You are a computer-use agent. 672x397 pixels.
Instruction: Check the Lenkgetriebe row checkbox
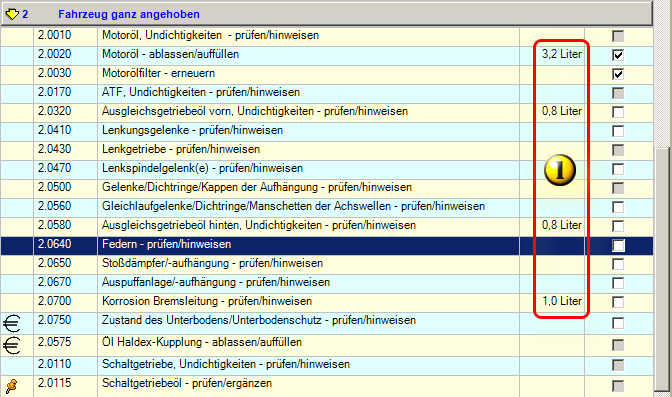[x=618, y=150]
